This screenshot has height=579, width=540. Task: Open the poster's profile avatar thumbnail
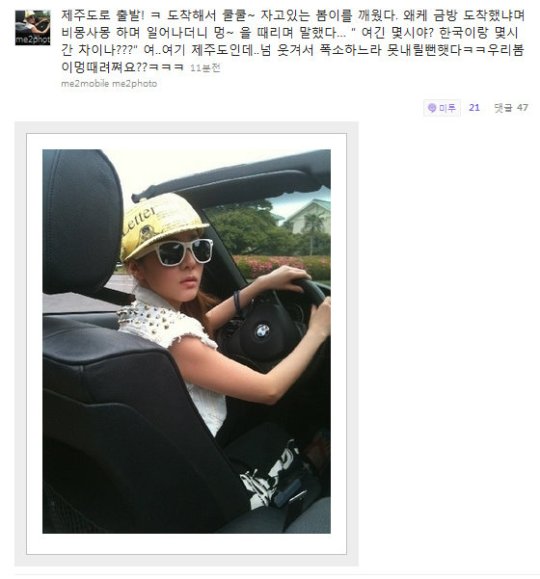33,28
